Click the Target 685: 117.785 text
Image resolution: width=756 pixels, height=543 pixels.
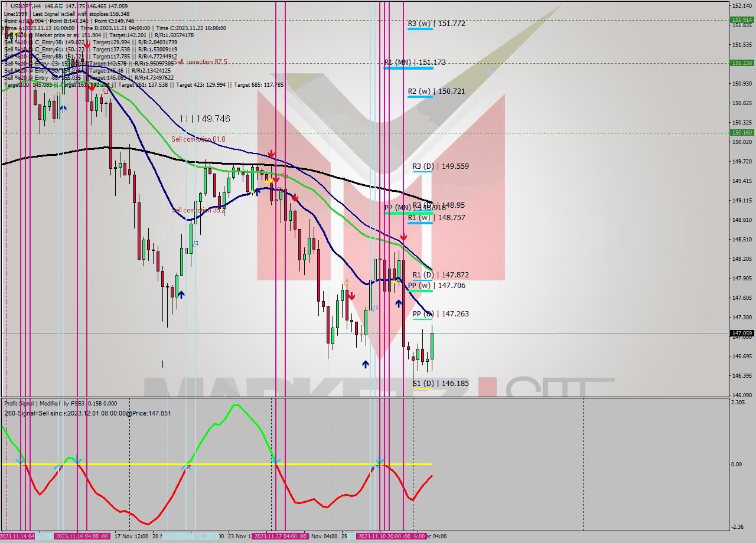pos(259,85)
